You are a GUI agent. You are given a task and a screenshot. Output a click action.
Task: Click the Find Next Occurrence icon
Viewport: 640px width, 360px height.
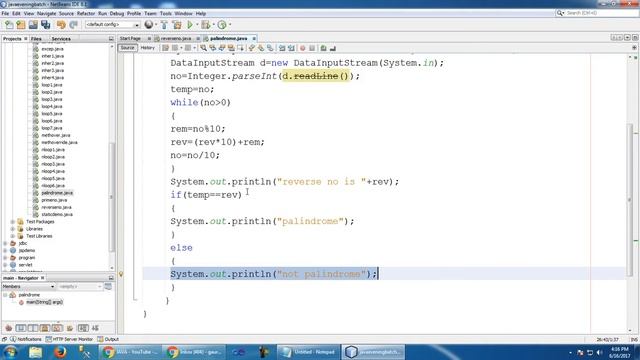[x=222, y=48]
